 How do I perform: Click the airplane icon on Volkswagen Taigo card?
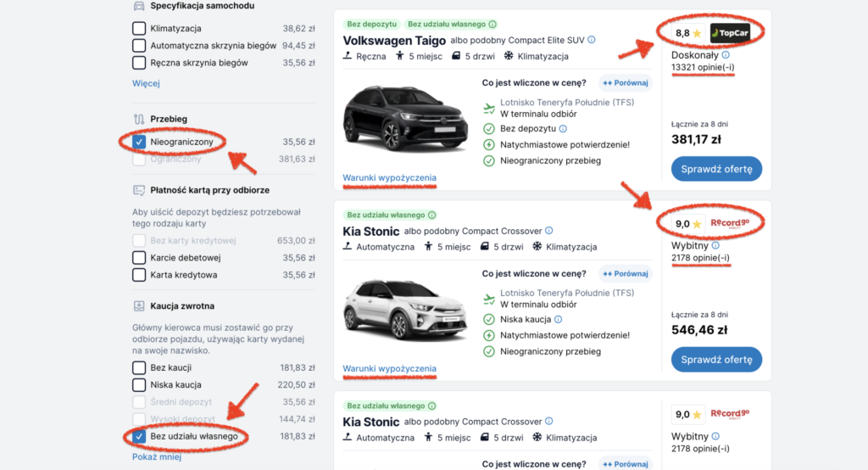(x=489, y=108)
